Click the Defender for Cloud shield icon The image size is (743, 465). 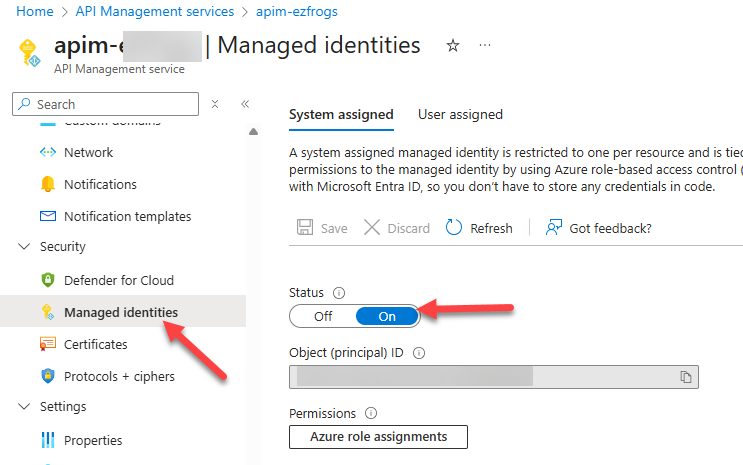[48, 280]
